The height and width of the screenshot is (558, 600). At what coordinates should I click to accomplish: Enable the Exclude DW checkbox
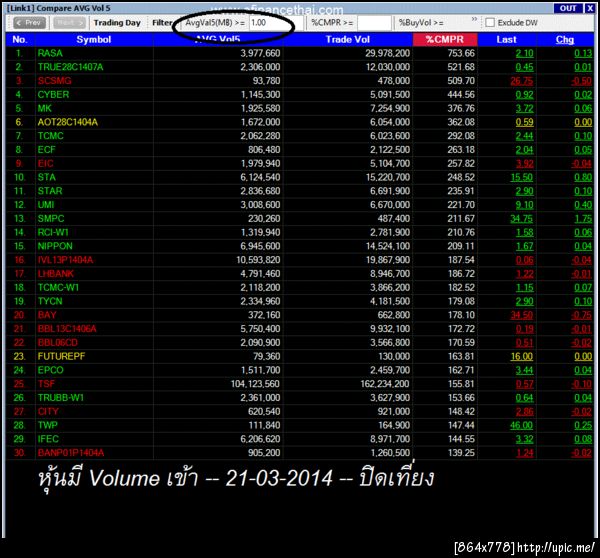click(490, 23)
